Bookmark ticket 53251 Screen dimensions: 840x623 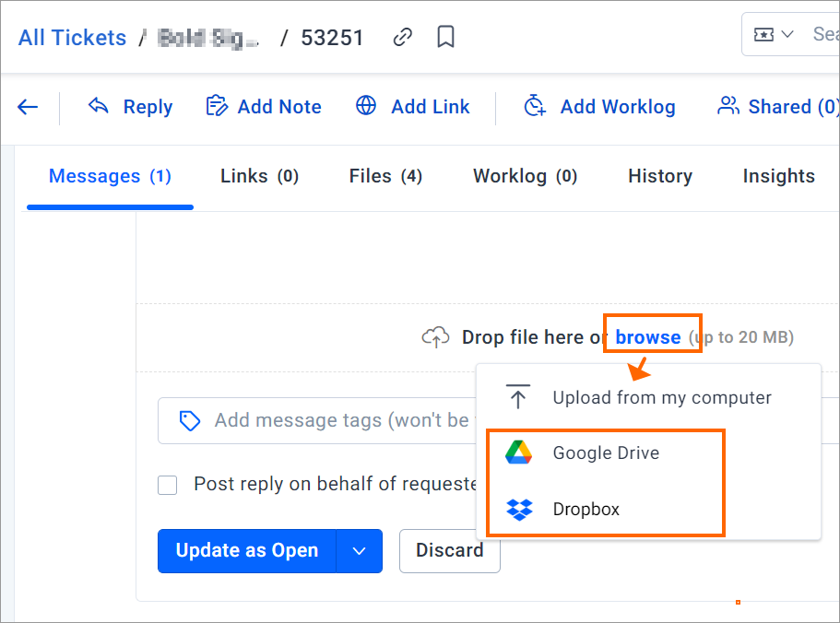(445, 38)
